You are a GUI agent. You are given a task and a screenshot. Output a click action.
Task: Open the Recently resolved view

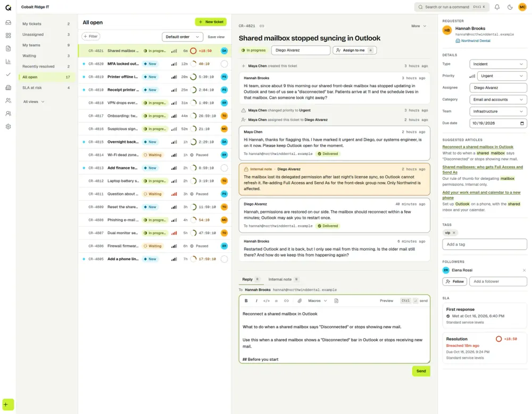coord(46,67)
